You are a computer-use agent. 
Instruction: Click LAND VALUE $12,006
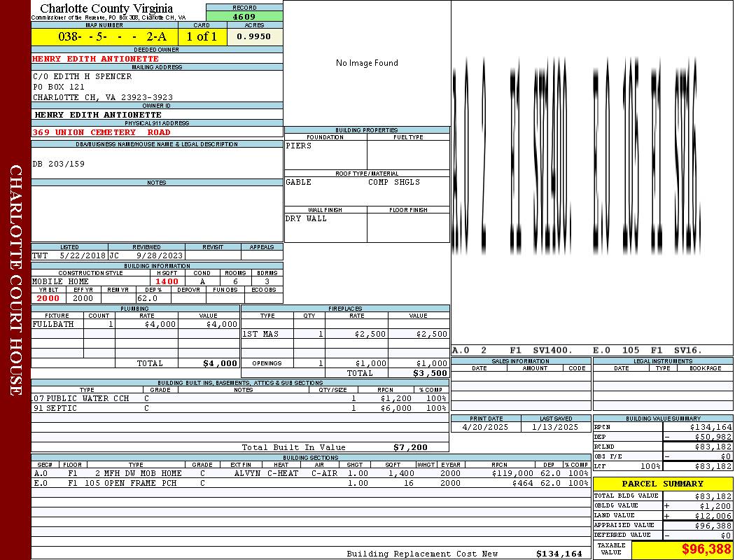(x=713, y=516)
